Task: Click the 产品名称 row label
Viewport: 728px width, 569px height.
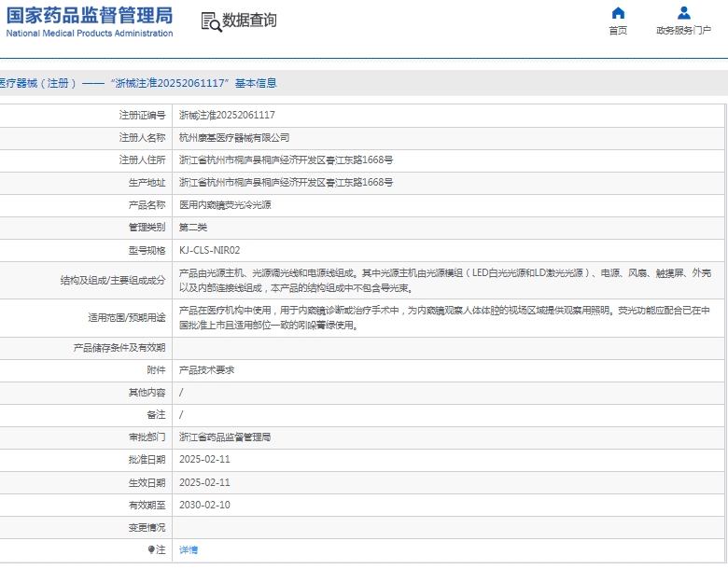Action: (147, 205)
